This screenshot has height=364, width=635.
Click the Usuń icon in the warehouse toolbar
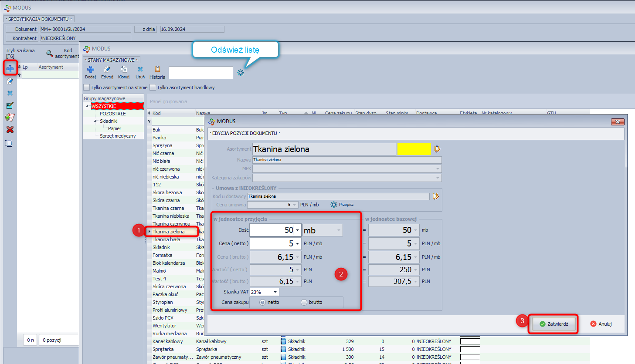(140, 70)
